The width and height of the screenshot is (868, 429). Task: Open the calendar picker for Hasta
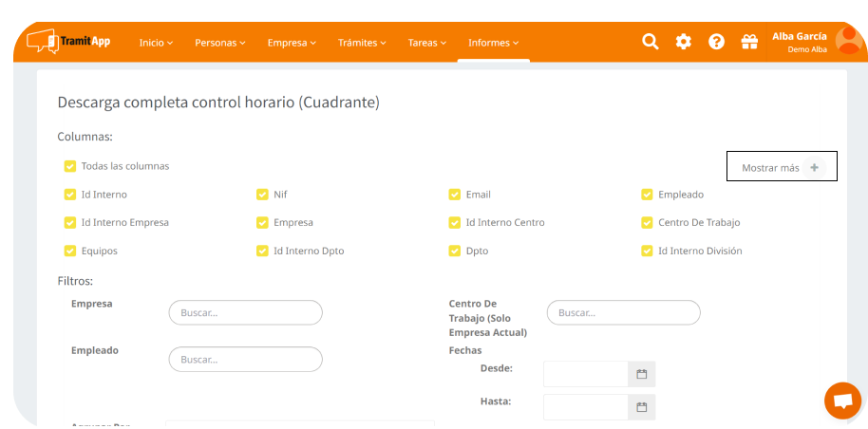(x=641, y=407)
